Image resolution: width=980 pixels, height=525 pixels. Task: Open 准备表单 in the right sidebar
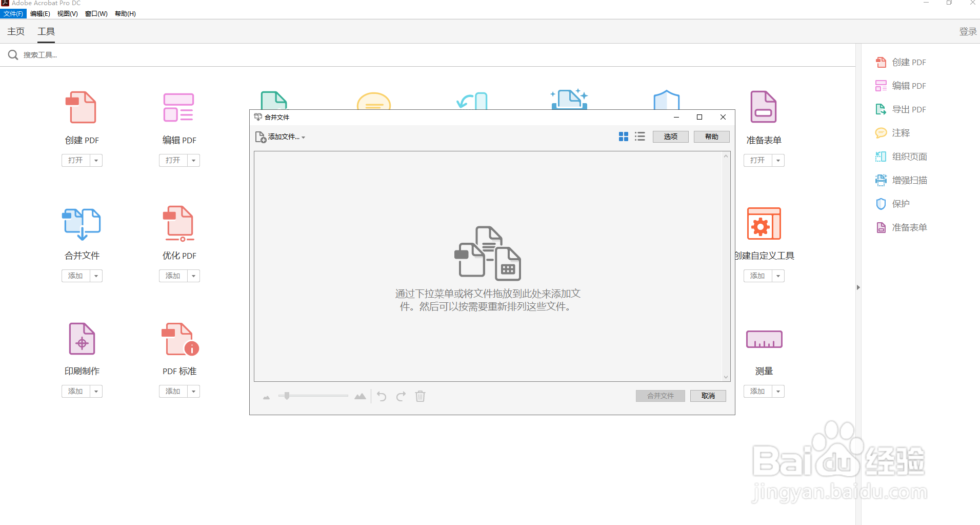click(x=901, y=227)
